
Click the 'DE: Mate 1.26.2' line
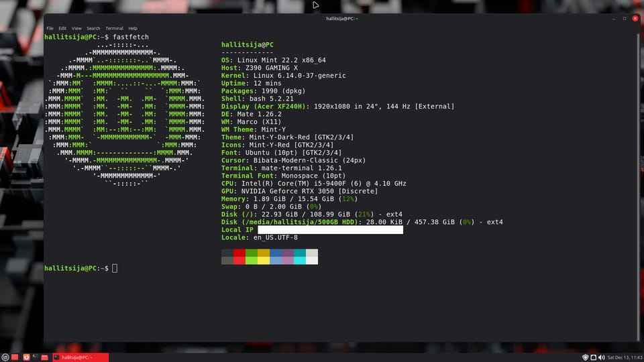tap(252, 114)
